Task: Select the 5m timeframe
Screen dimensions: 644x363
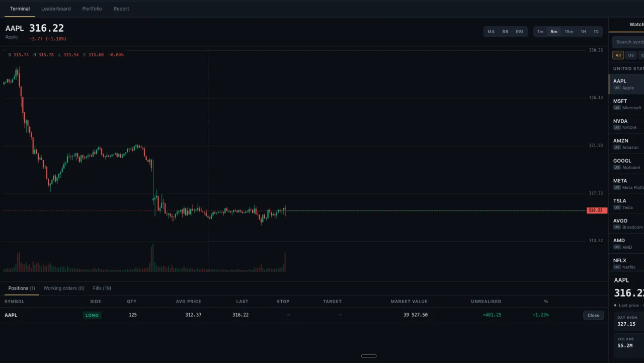Action: tap(554, 32)
